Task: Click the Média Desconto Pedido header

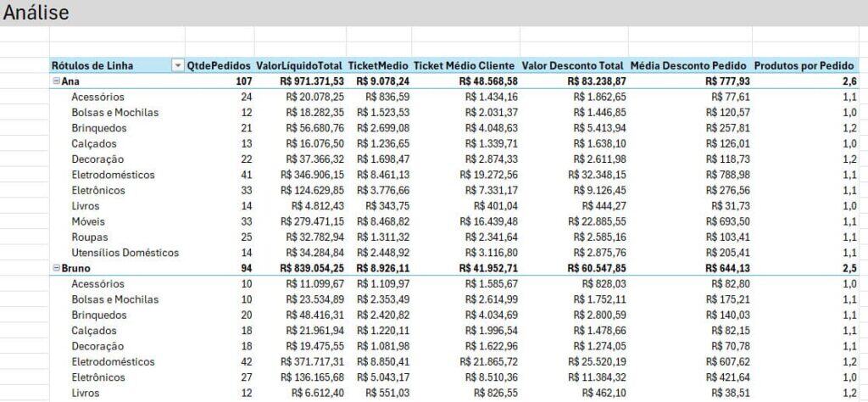Action: pos(690,65)
